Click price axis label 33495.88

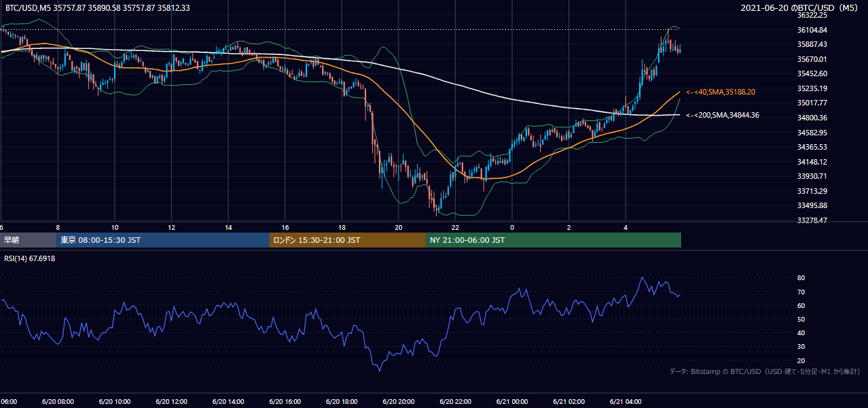pyautogui.click(x=812, y=205)
